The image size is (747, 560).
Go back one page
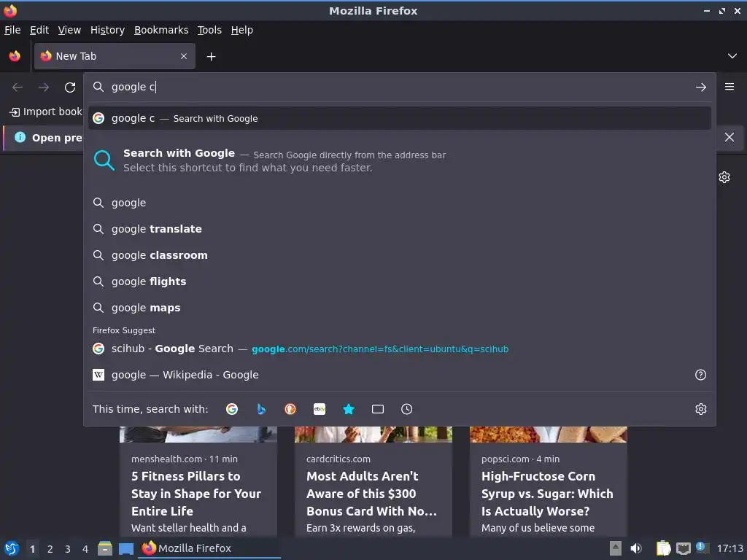coord(18,87)
